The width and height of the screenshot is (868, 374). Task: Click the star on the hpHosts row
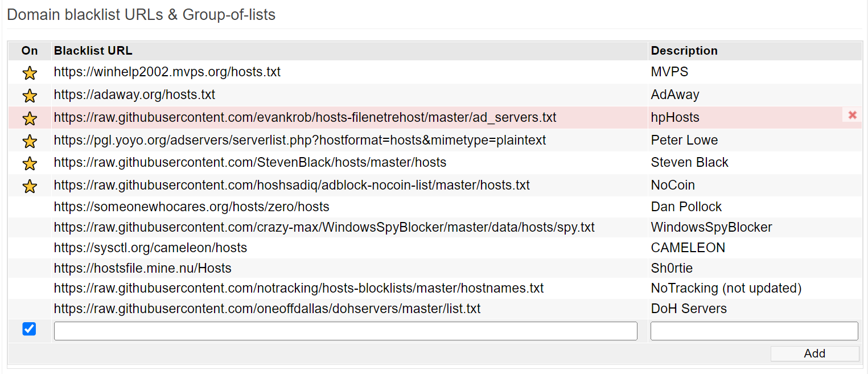[x=30, y=118]
